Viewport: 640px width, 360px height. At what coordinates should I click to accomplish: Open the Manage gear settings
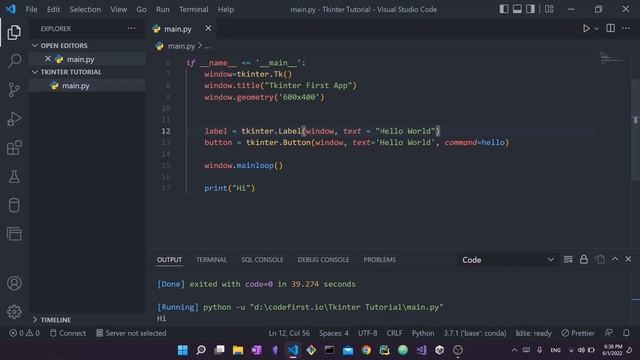click(14, 312)
